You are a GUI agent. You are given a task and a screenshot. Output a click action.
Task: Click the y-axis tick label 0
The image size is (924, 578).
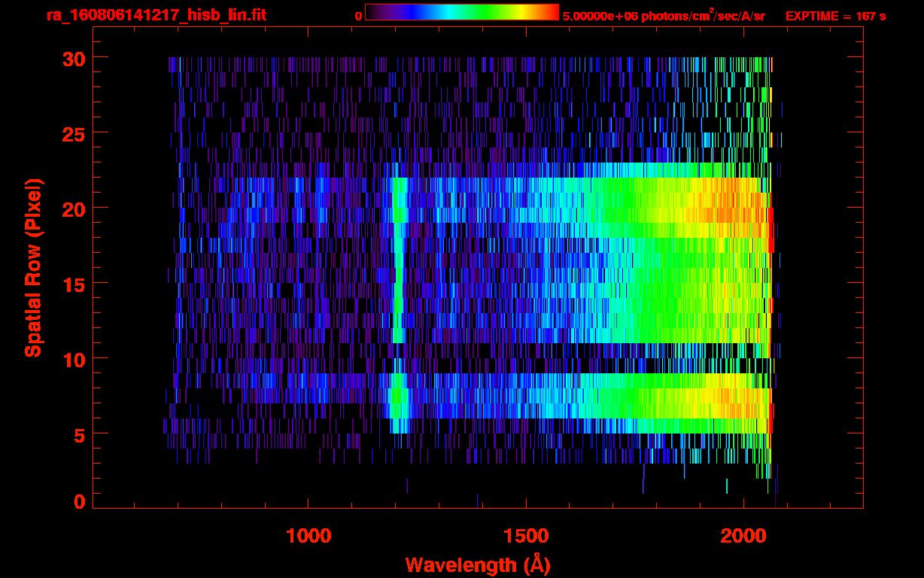click(x=78, y=502)
